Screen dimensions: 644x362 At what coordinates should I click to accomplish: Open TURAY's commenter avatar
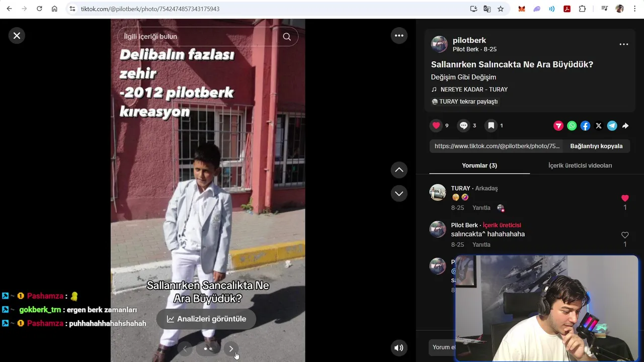coord(438,193)
